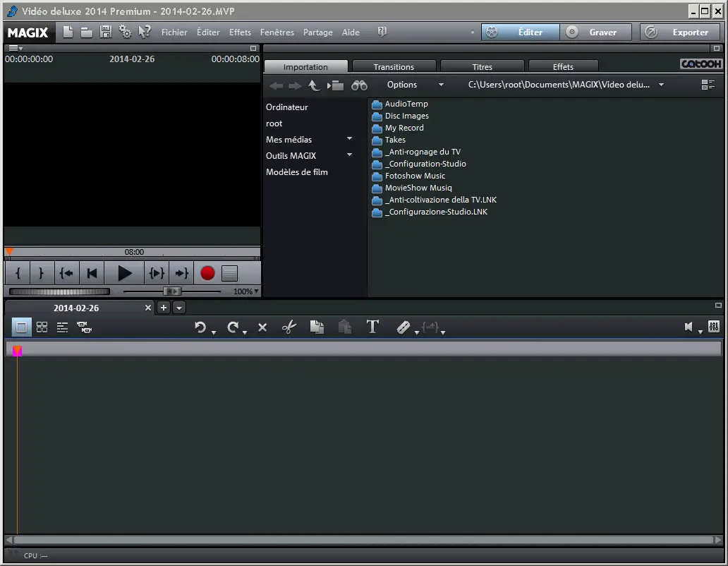The height and width of the screenshot is (566, 728).
Task: Toggle the audio mute speaker icon
Action: coord(688,327)
